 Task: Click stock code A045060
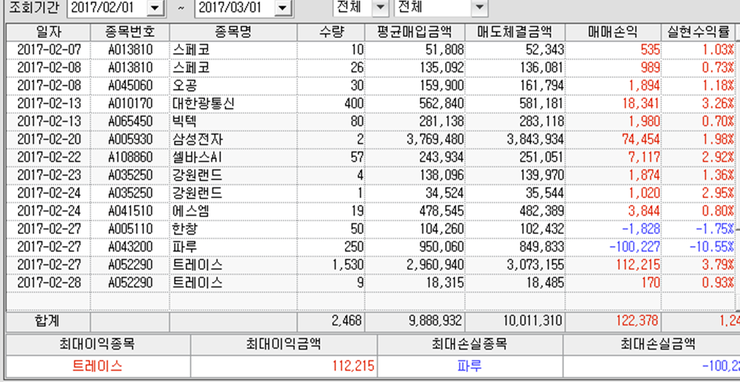click(x=130, y=86)
